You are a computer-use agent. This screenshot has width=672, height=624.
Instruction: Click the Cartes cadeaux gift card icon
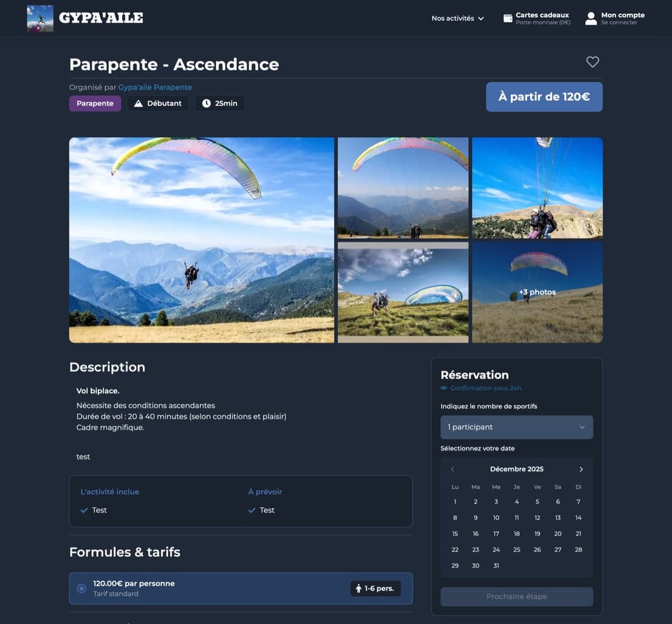click(x=507, y=18)
